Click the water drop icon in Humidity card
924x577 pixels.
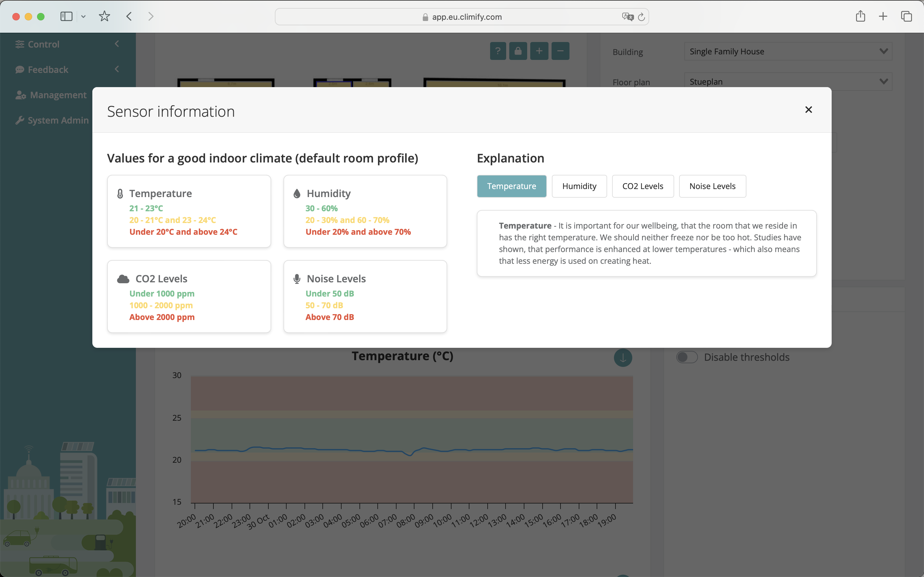(x=297, y=194)
